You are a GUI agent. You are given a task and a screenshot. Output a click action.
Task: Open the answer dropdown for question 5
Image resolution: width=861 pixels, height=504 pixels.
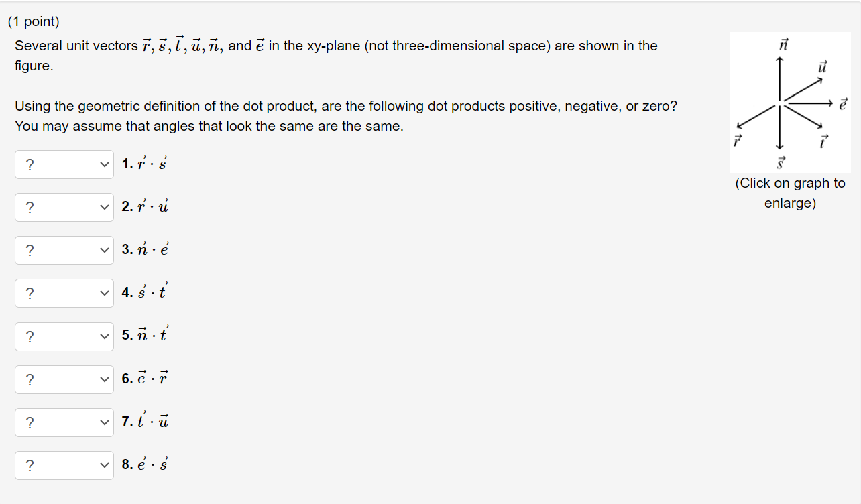[64, 336]
